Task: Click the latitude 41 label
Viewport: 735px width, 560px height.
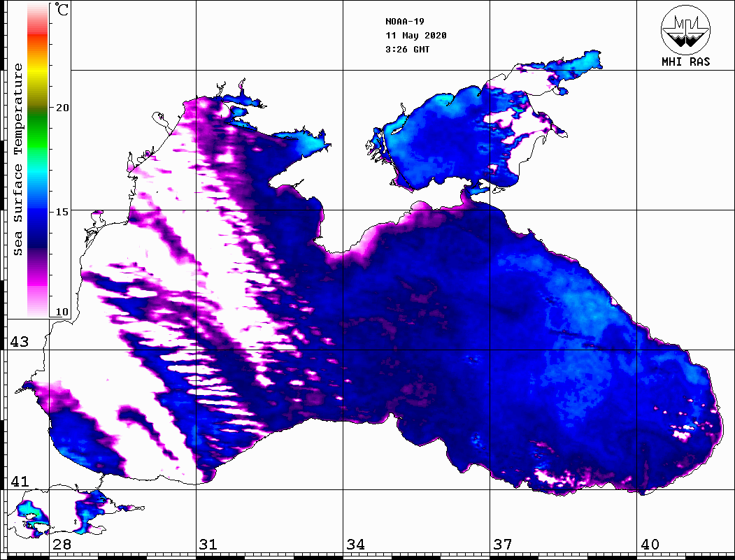Action: tap(18, 482)
